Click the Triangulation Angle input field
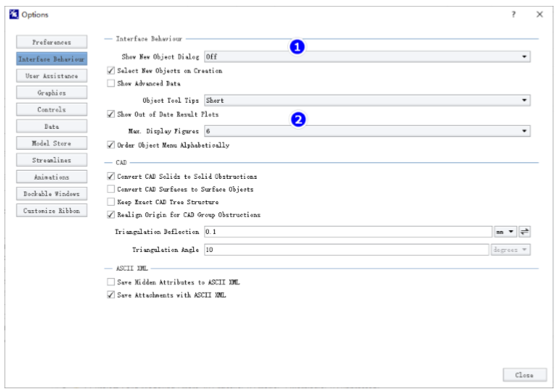Screen dimensions: 557x392 346,250
